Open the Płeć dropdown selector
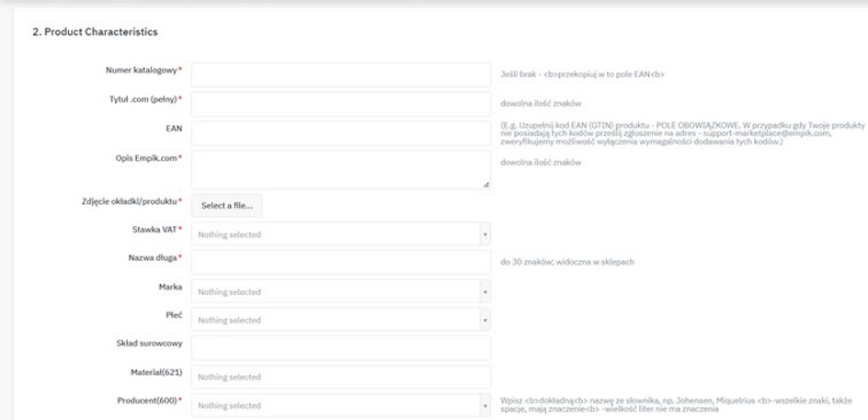 [x=340, y=320]
